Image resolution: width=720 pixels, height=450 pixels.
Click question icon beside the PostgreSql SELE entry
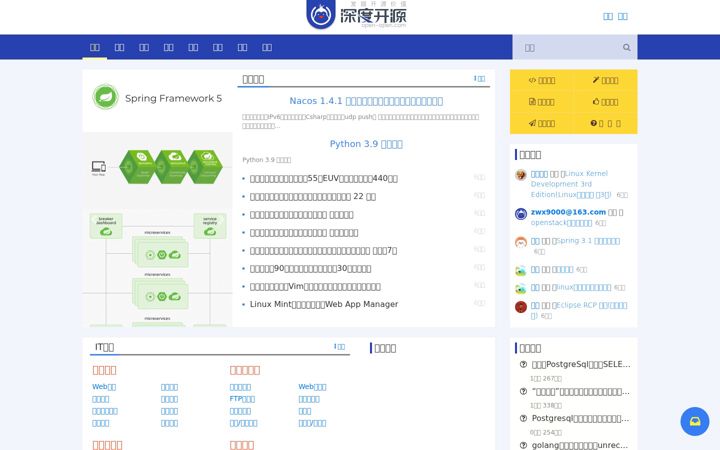click(x=523, y=364)
